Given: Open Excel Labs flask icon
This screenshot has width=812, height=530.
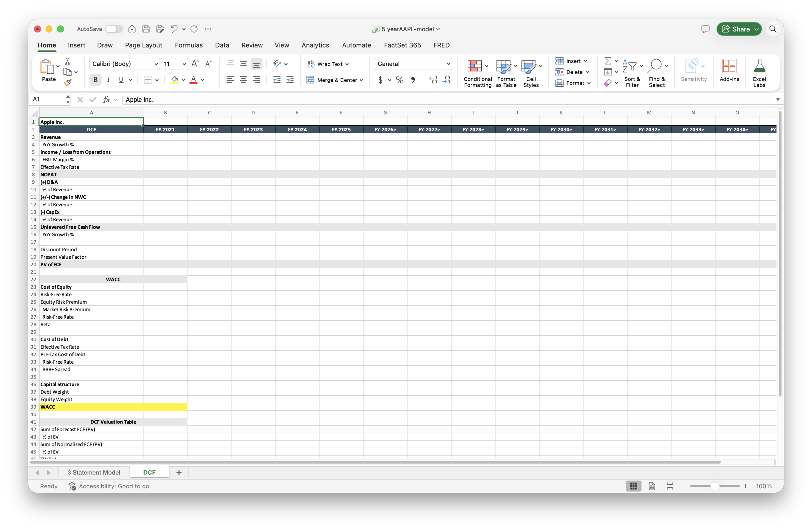Looking at the screenshot, I should [759, 73].
